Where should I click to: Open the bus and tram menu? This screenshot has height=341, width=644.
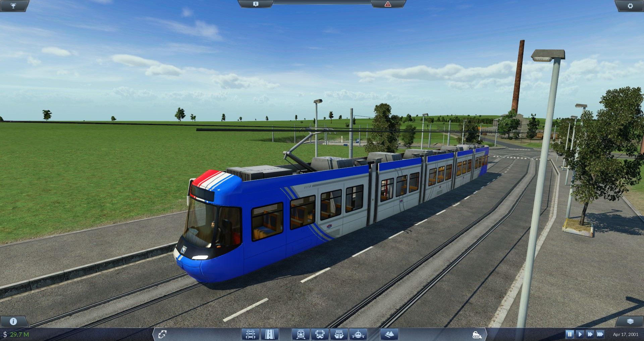[320, 334]
